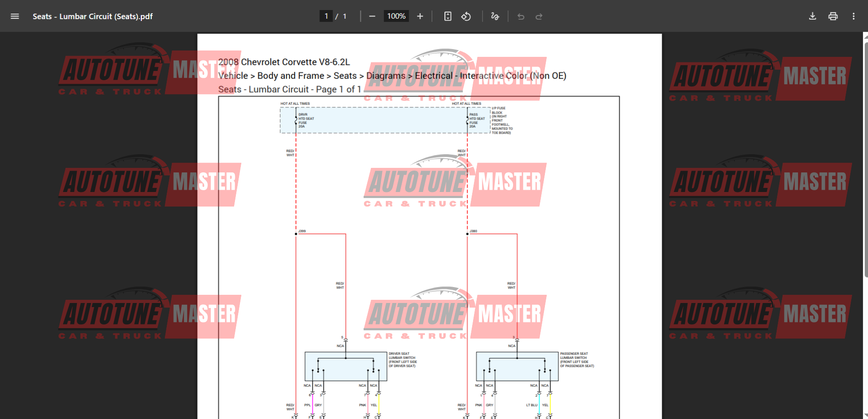Viewport: 868px width, 419px height.
Task: Toggle the fit to page button
Action: 448,16
